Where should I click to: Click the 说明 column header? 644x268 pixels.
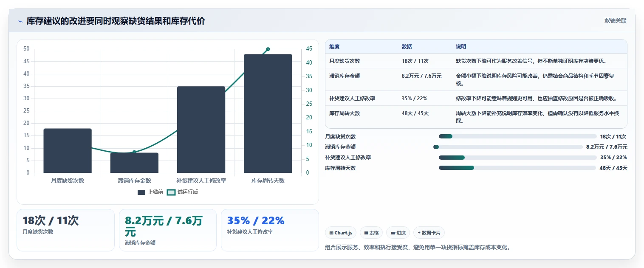coord(461,47)
